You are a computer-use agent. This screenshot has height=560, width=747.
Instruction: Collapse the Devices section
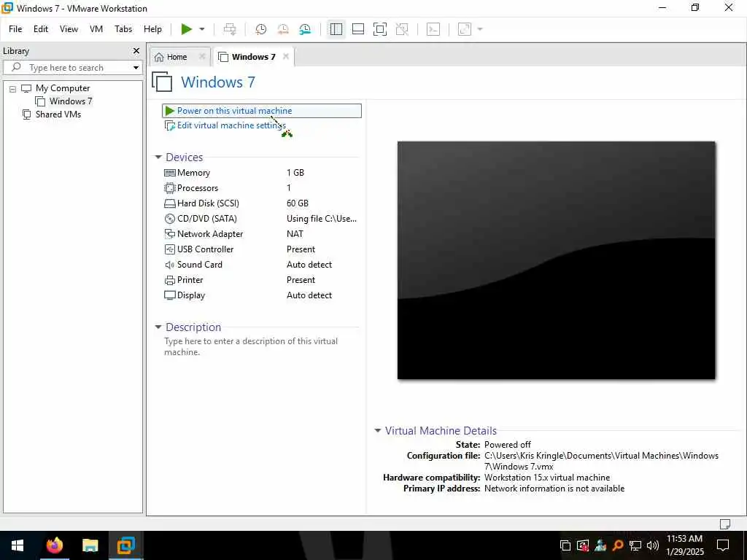click(158, 157)
